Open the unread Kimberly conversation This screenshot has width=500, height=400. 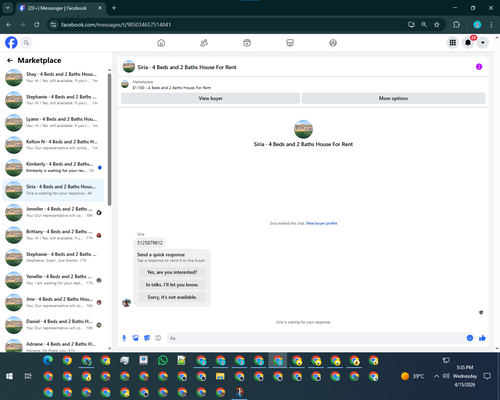click(x=53, y=167)
